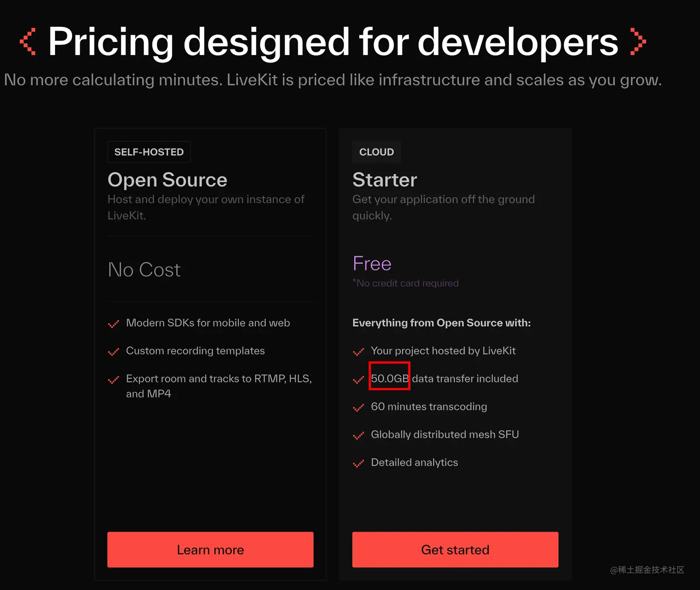Click the purple Free price text
700x590 pixels.
tap(372, 264)
